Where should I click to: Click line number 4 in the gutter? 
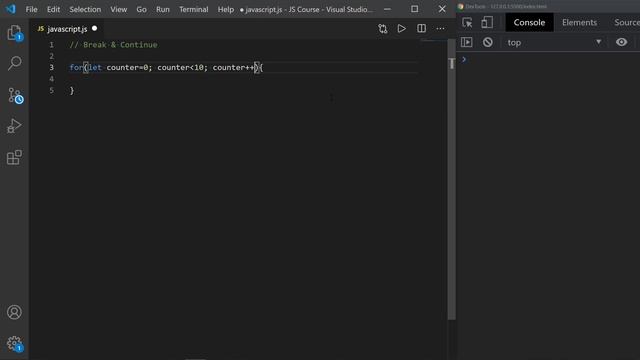point(51,79)
